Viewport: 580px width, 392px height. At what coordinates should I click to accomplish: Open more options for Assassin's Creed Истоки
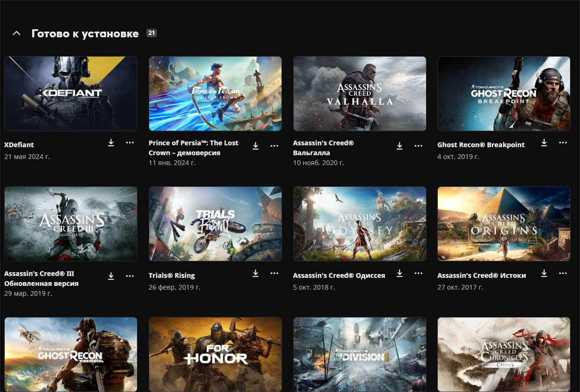pos(563,273)
